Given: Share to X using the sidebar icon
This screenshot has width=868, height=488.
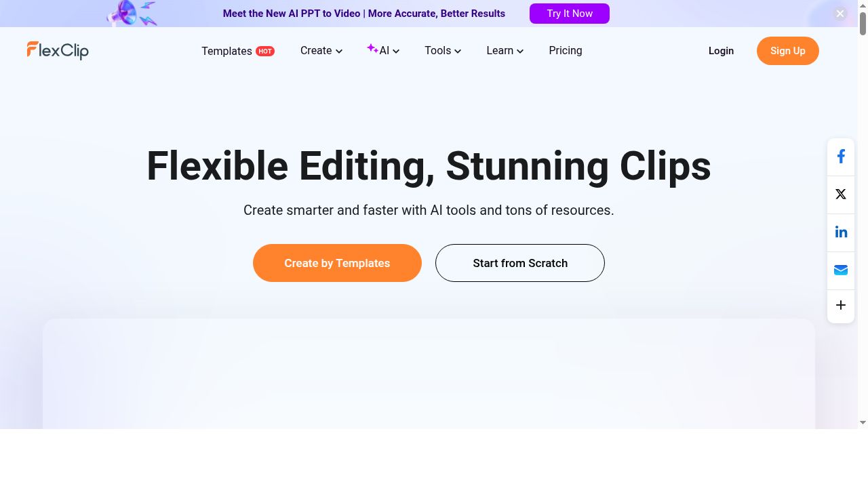Looking at the screenshot, I should click(841, 195).
